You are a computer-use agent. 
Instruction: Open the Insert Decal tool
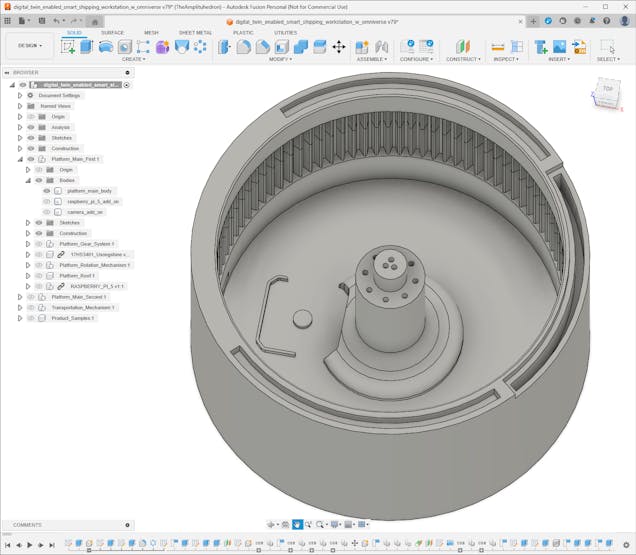click(559, 46)
